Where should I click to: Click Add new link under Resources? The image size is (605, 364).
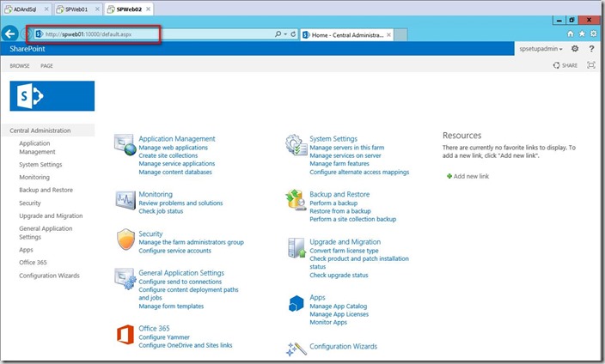[x=470, y=176]
